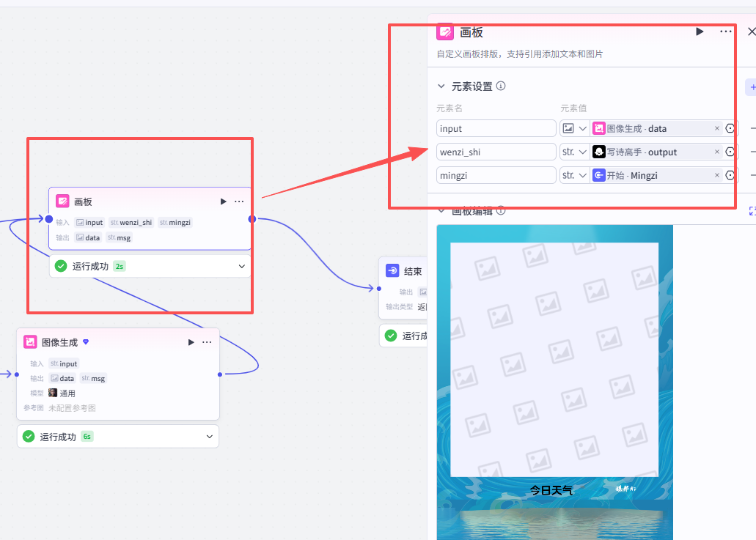The image size is (756, 540).
Task: Click the 开始 · Mingzi value field
Action: (x=656, y=175)
